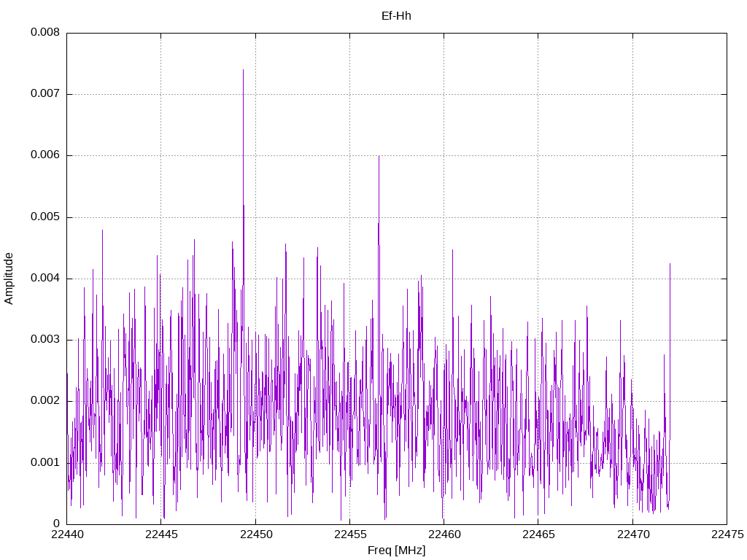Click x-axis tick label 22455
Image resolution: width=747 pixels, height=560 pixels.
350,534
